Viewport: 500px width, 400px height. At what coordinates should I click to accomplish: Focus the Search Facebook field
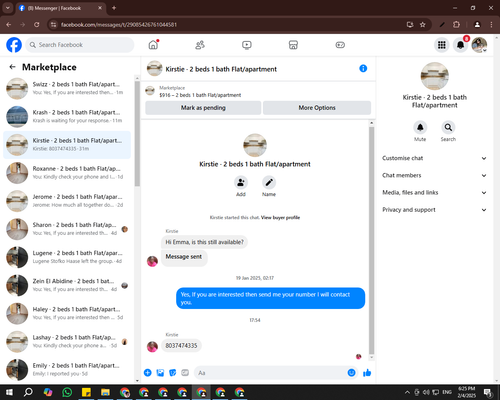click(x=80, y=45)
